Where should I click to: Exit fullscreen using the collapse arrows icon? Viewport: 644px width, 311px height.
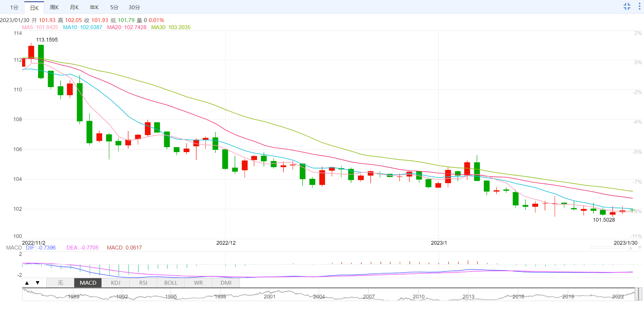tap(627, 6)
